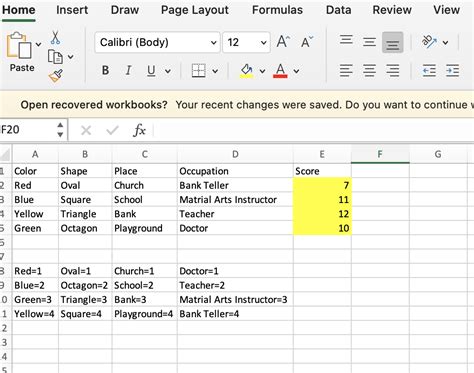474x373 pixels.
Task: Expand the fill color dropdown arrow
Action: [262, 71]
